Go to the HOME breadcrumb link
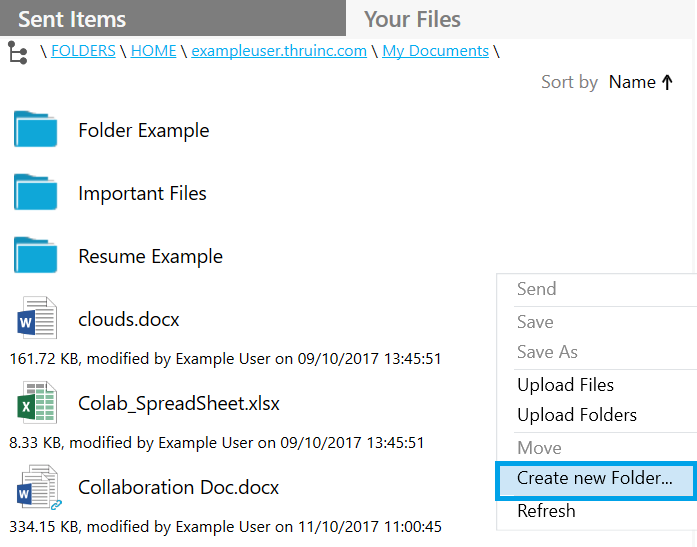Image resolution: width=697 pixels, height=547 pixels. click(153, 51)
